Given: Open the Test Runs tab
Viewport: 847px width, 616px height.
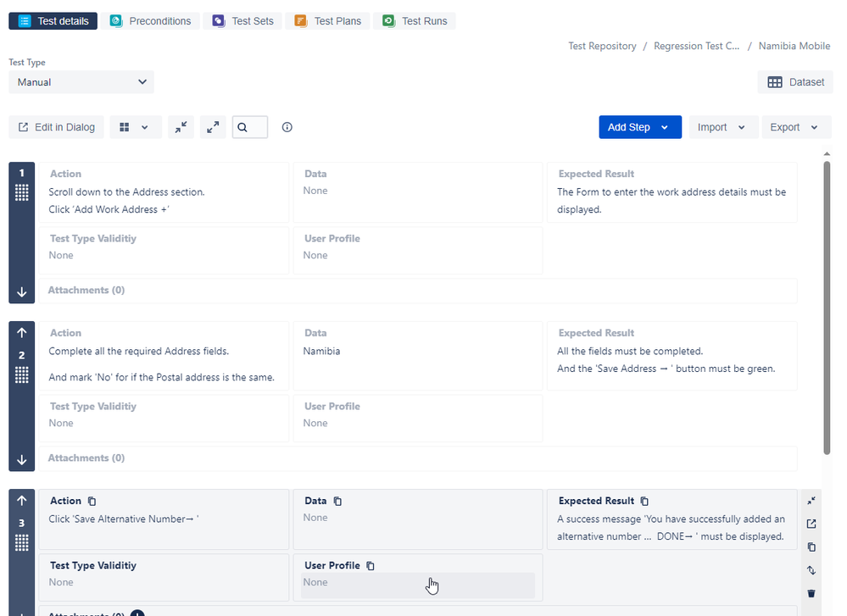Looking at the screenshot, I should (x=415, y=21).
